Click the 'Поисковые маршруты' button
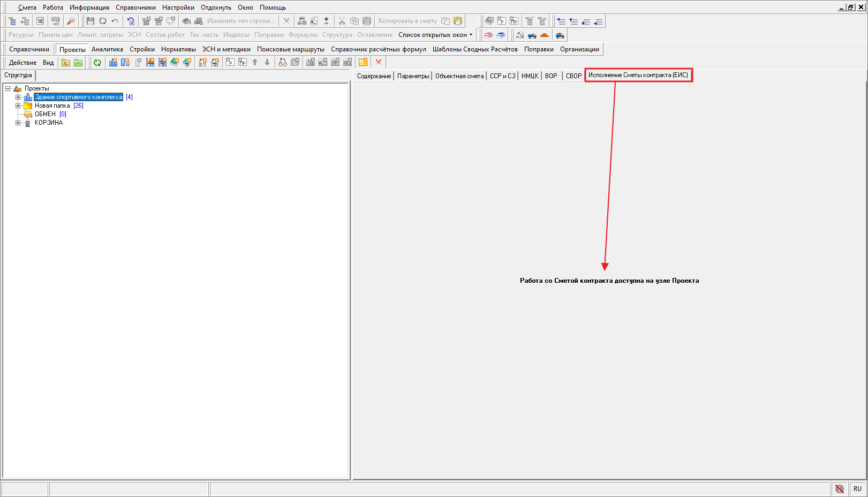Viewport: 868px width, 497px height. coord(291,49)
